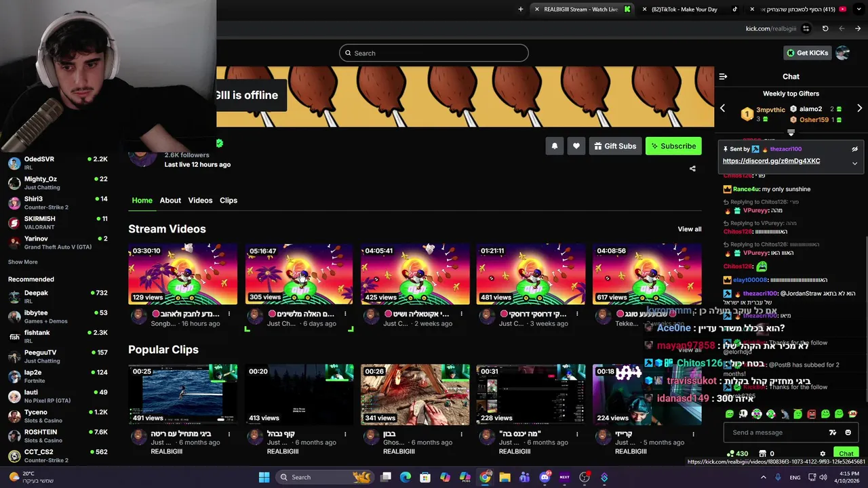Open options menu for 01:21:11 video
This screenshot has height=488, width=868.
pyautogui.click(x=577, y=314)
